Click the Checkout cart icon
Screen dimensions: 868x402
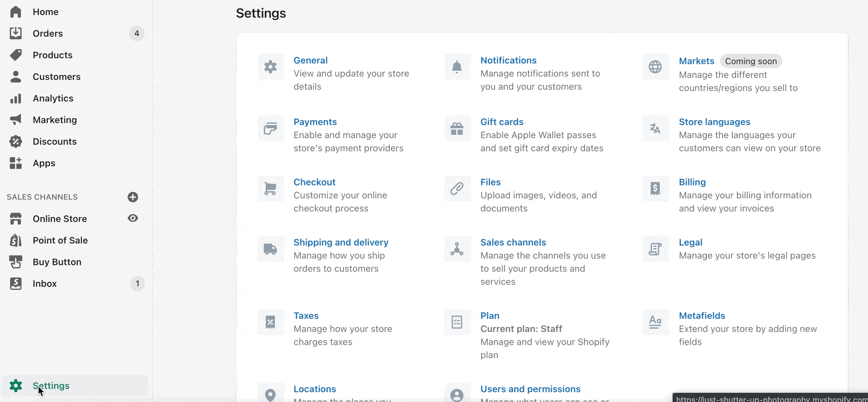coord(270,189)
